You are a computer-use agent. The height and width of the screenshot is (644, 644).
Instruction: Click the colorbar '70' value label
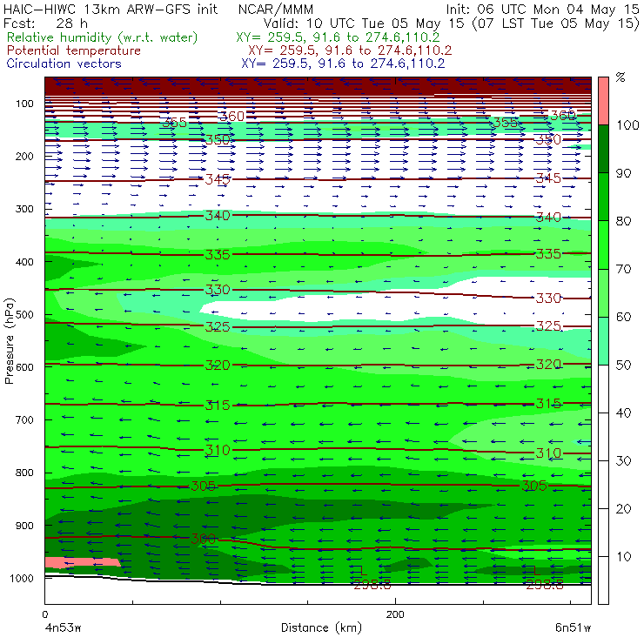click(x=623, y=269)
